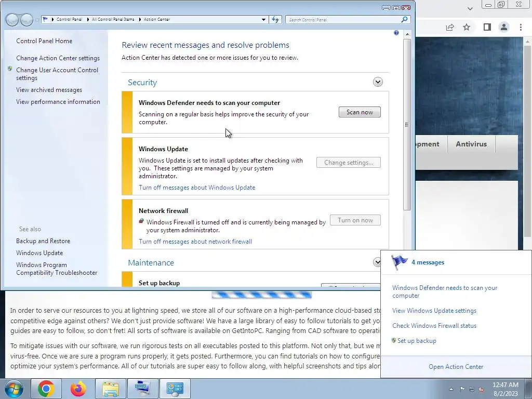Open Control Panel Home link
This screenshot has width=532, height=399.
pyautogui.click(x=44, y=41)
